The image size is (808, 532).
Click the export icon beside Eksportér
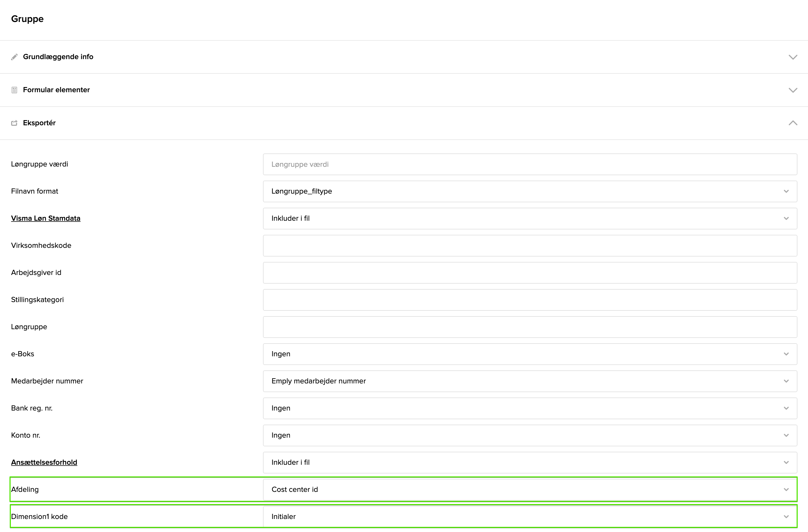tap(14, 123)
